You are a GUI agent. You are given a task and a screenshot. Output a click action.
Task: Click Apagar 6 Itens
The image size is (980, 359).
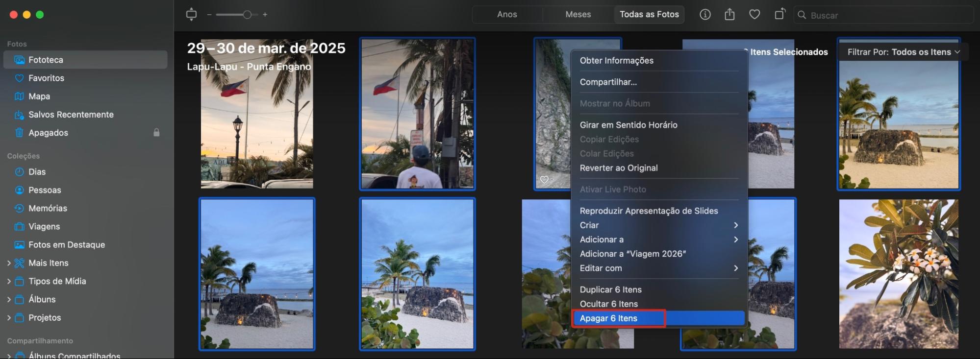click(659, 318)
